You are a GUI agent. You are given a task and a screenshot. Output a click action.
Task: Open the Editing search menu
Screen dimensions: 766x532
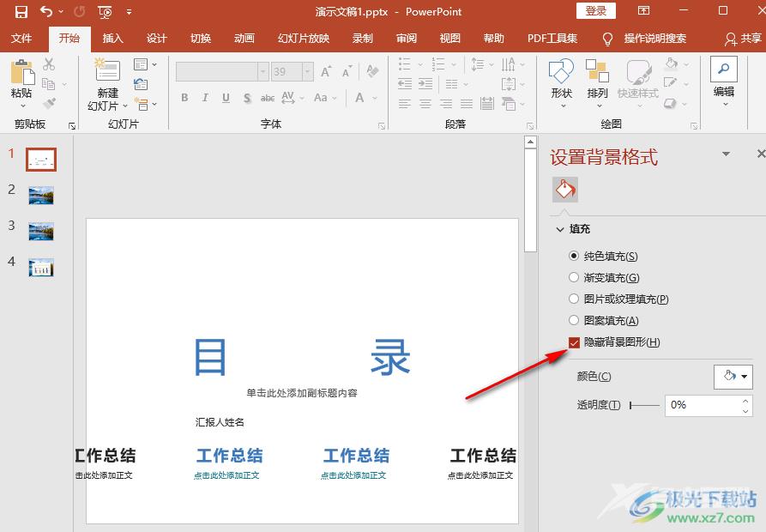[723, 82]
